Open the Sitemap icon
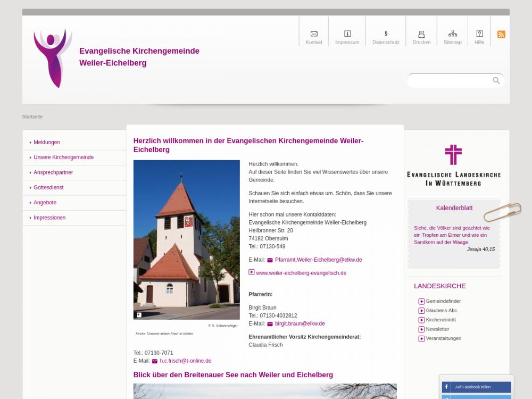The height and width of the screenshot is (399, 532). tap(453, 34)
